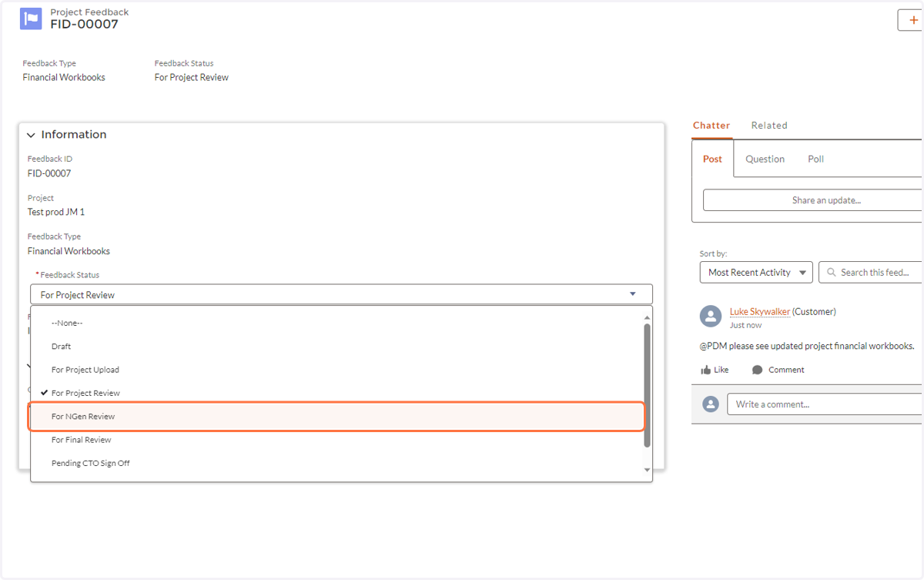Collapse the Information section chevron
The height and width of the screenshot is (580, 924).
31,135
